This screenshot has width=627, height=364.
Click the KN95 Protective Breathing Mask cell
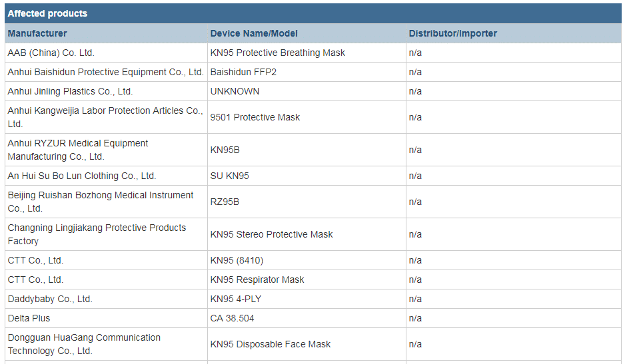[307, 53]
